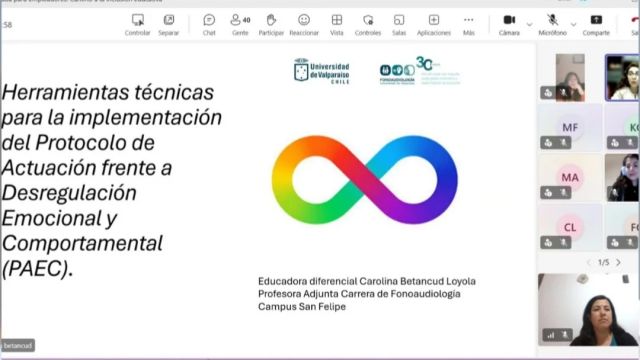Open the Más options menu

pyautogui.click(x=469, y=24)
